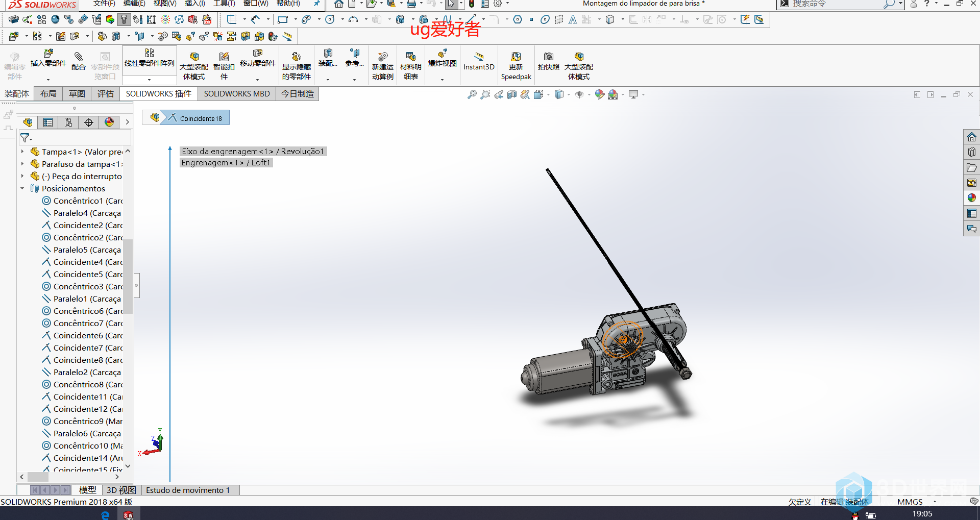Click FeatureManager design tree tab icon
This screenshot has width=980, height=520.
coord(28,122)
